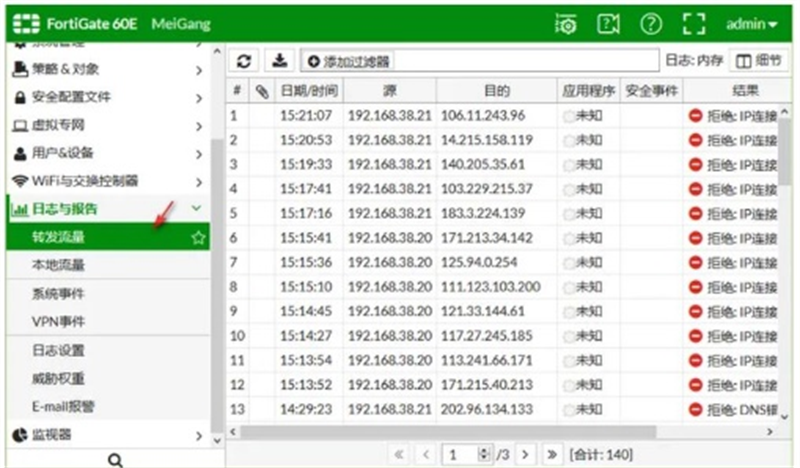
Task: Click the download log icon
Action: click(280, 61)
